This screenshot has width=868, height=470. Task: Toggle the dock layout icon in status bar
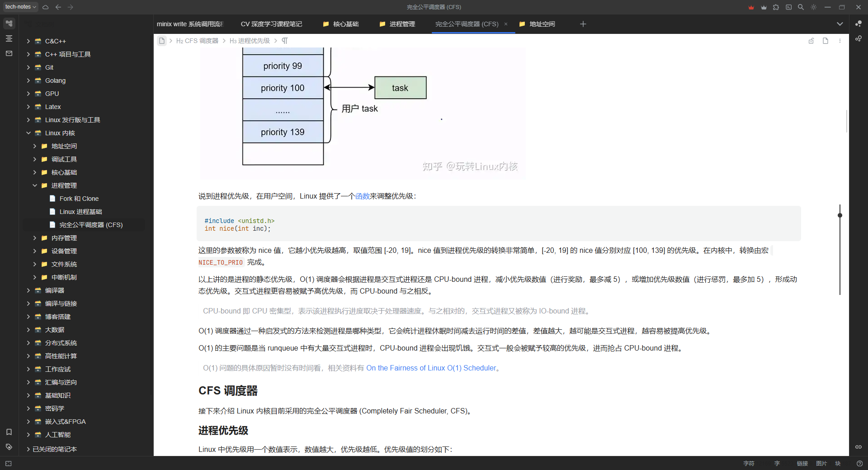pos(9,464)
